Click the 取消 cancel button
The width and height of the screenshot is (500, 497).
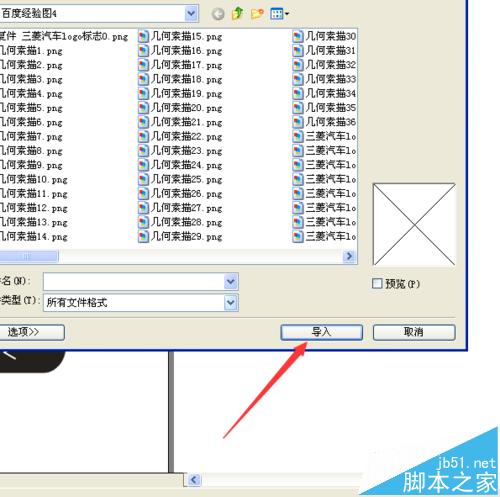[414, 332]
